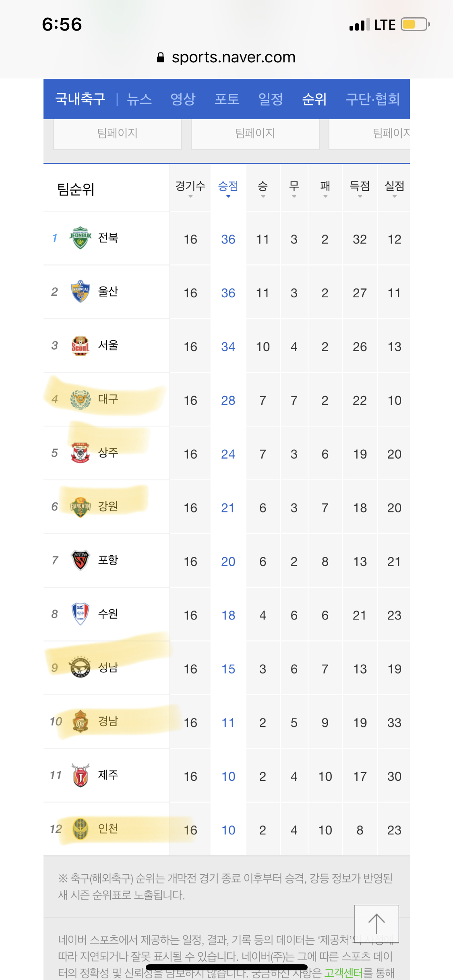Open the 일정 tab

[270, 99]
